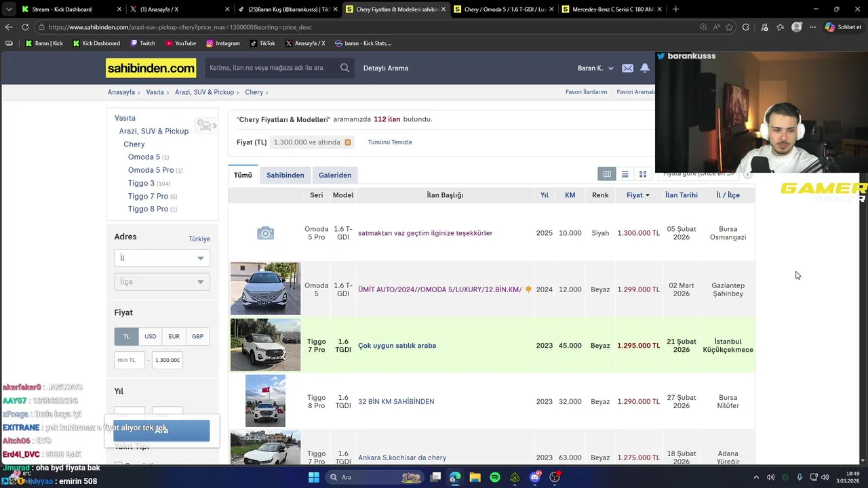Click the Twitch bookmark in the favorites bar
868x488 pixels.
142,43
